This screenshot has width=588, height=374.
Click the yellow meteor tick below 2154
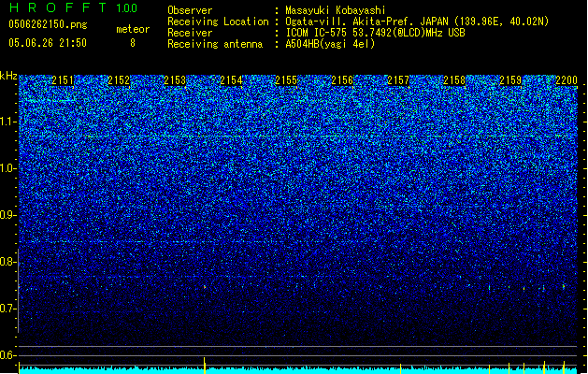[x=205, y=366]
